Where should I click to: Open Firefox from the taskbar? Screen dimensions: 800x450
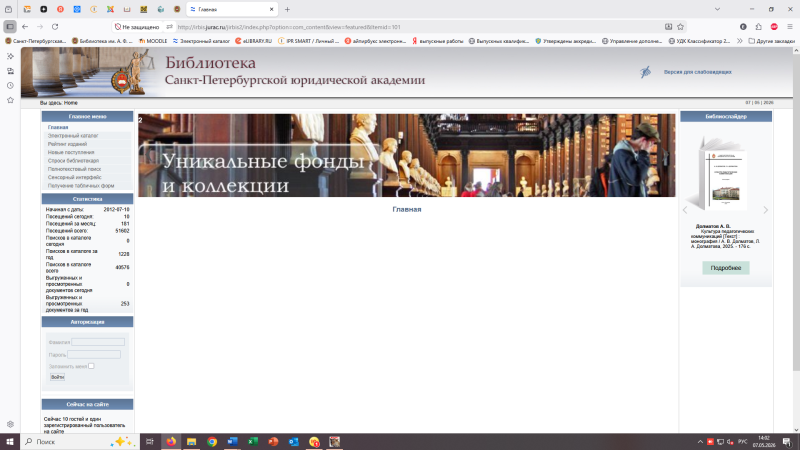pyautogui.click(x=171, y=442)
